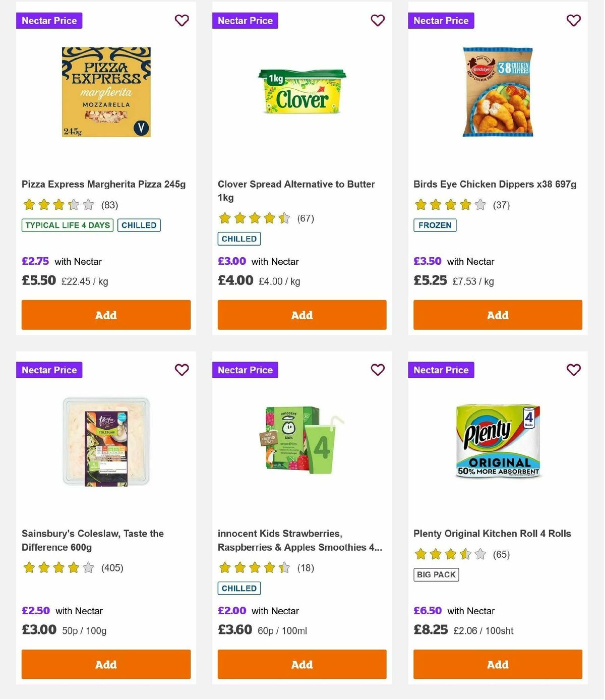Open the Pizza Express Margherita Pizza product link
This screenshot has width=605, height=700.
click(103, 184)
